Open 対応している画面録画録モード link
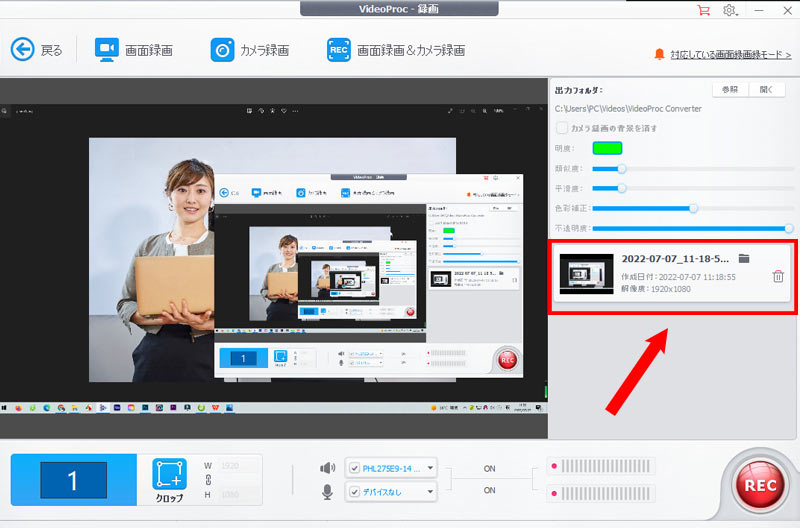800x528 pixels. coord(731,53)
